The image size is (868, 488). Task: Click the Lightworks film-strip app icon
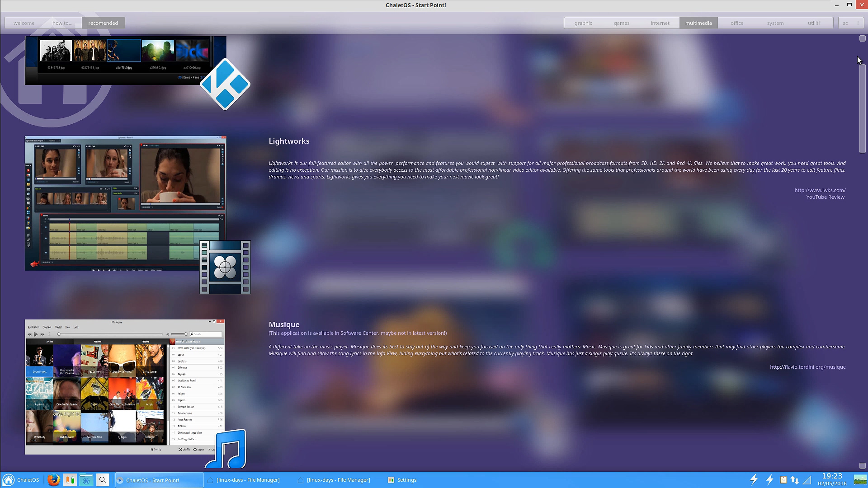225,267
